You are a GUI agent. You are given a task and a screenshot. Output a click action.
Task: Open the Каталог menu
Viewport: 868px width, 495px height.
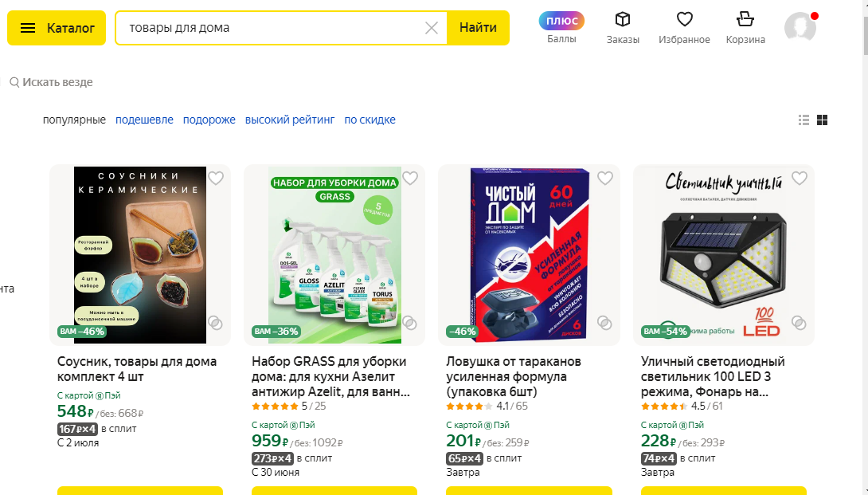click(57, 28)
